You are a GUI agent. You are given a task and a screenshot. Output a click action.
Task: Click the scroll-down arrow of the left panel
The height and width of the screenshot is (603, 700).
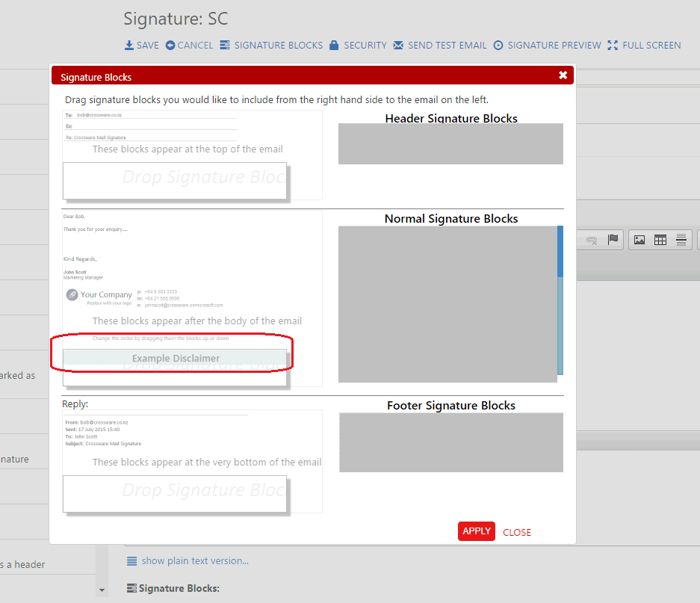point(102,590)
